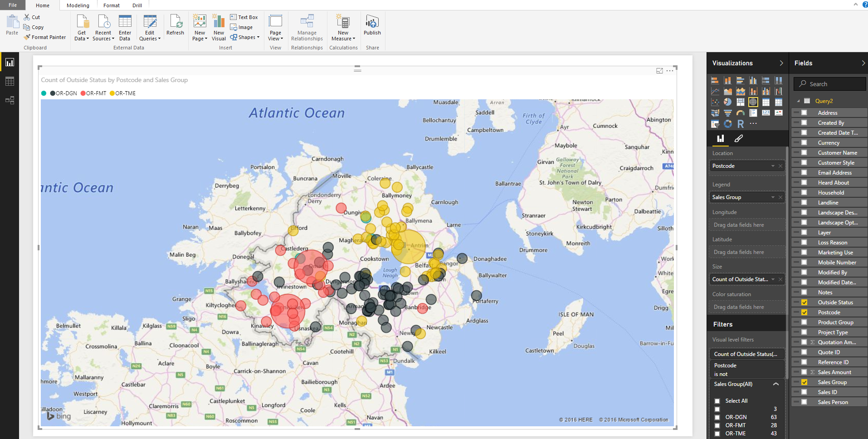868x439 pixels.
Task: Check the Product Group field checkbox
Action: coord(804,322)
